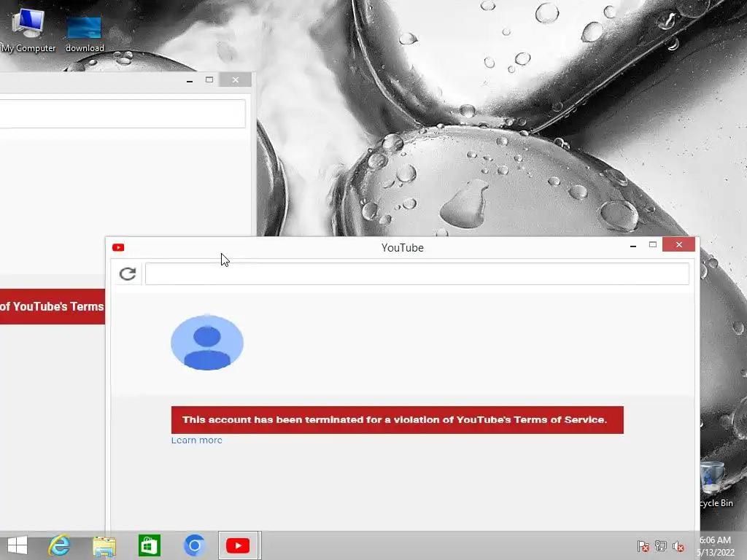The width and height of the screenshot is (747, 560).
Task: Click red Terms banner in background window
Action: [53, 307]
